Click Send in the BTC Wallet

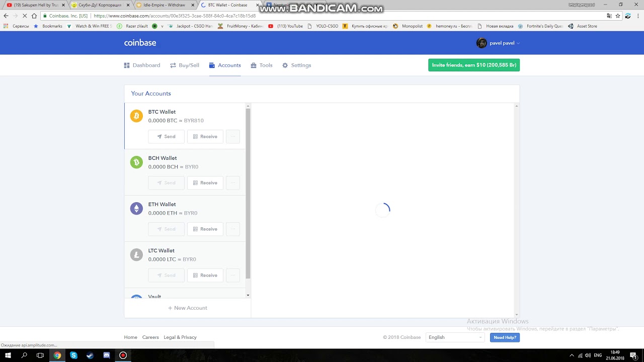[x=166, y=137]
